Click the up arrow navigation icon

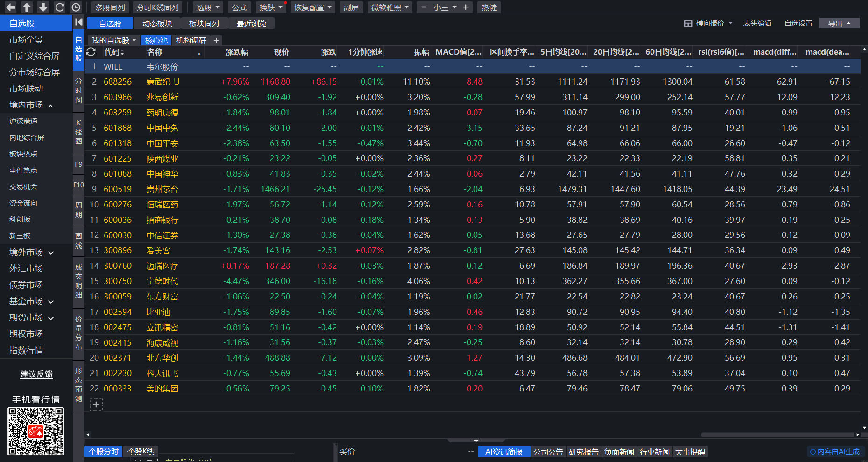pos(27,7)
